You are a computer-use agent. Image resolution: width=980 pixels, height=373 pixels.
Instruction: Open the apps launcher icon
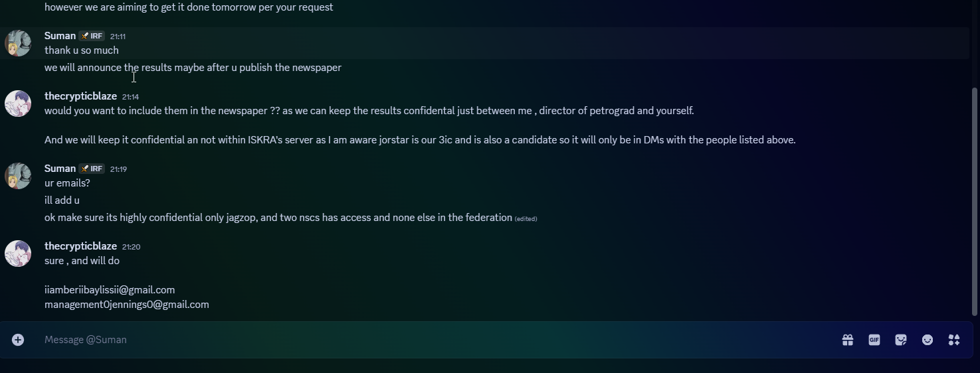click(954, 340)
